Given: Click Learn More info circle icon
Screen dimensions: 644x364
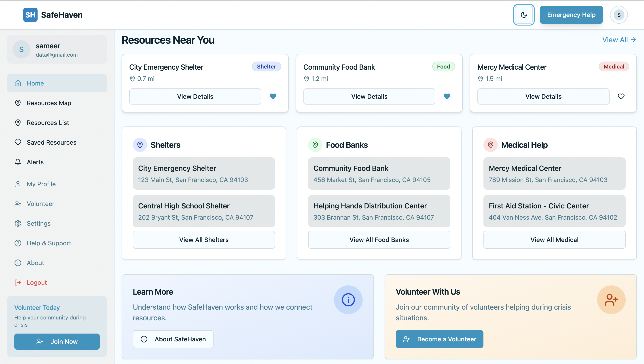Looking at the screenshot, I should tap(348, 300).
